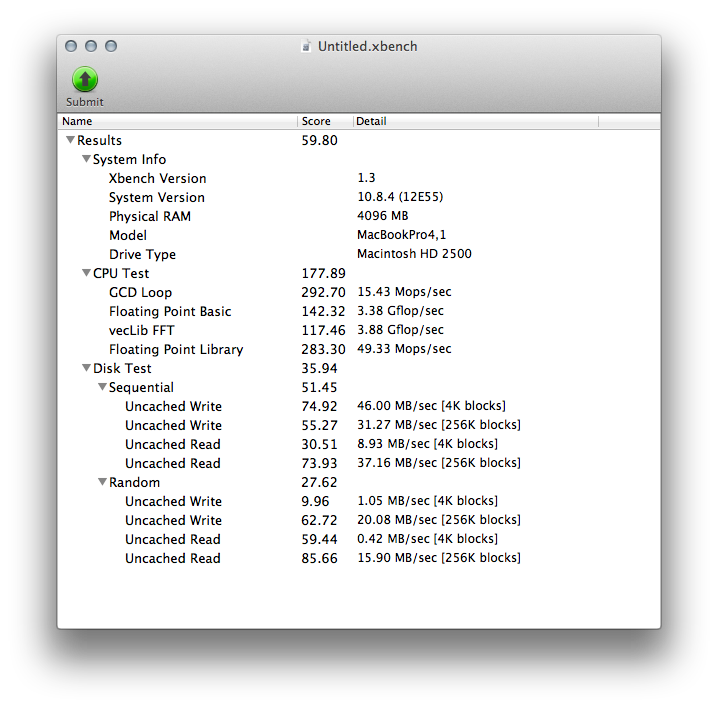Screen dimensions: 718x708
Task: Click the detail 0.42 MB/sec [4K blocks]
Action: [x=427, y=539]
